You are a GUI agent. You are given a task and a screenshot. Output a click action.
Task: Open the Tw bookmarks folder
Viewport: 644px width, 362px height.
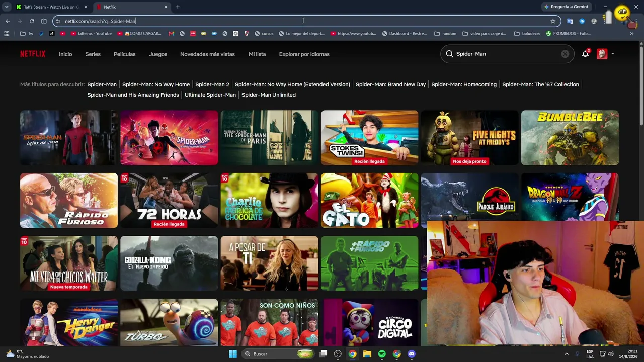[26, 34]
